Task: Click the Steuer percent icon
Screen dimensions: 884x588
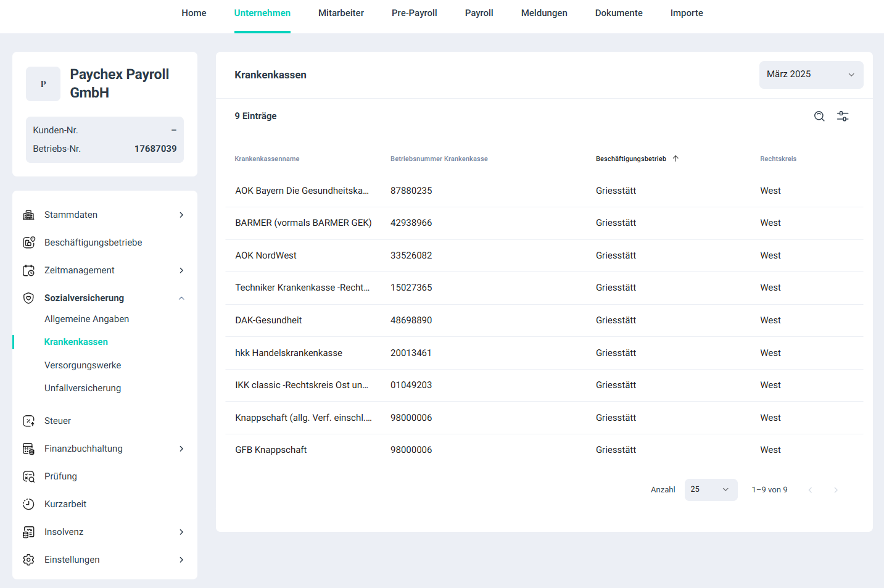Action: 28,421
